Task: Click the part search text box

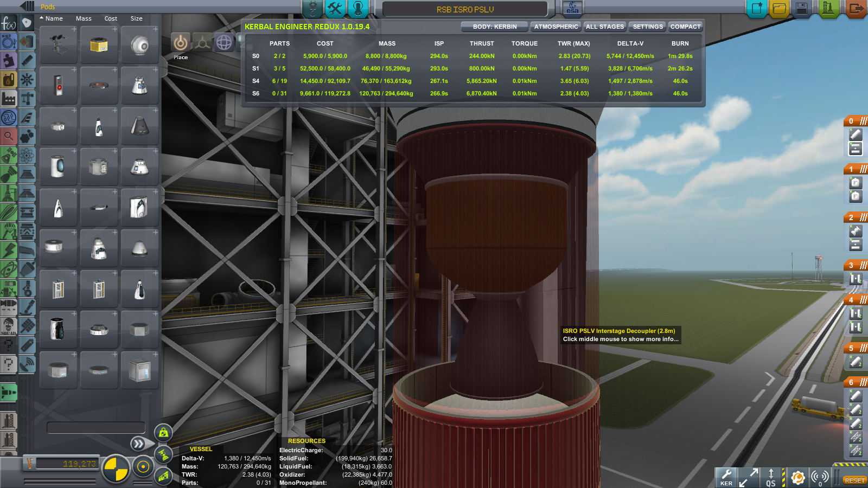Action: [96, 428]
